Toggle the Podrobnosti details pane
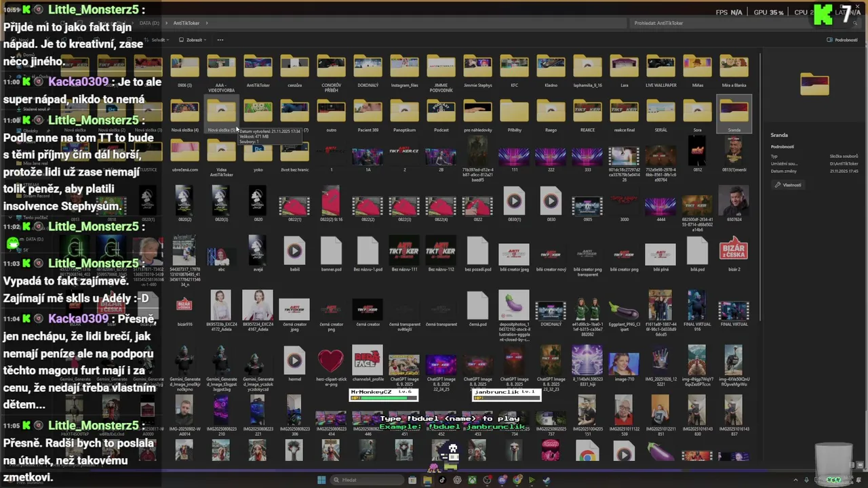Viewport: 868px width, 488px height. pyautogui.click(x=842, y=40)
